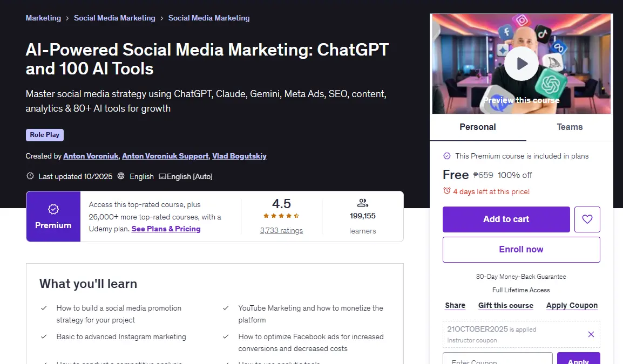Click Gift this course

[506, 305]
